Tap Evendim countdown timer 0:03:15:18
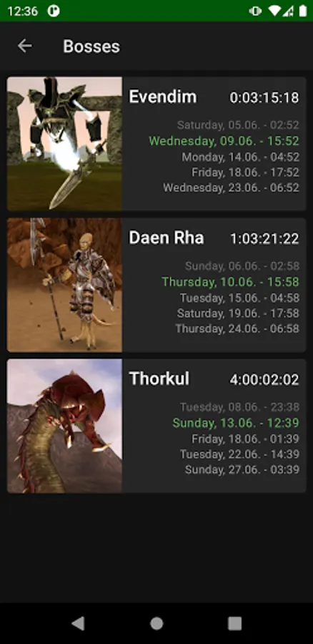Screen dimensions: 313x644 tap(264, 98)
